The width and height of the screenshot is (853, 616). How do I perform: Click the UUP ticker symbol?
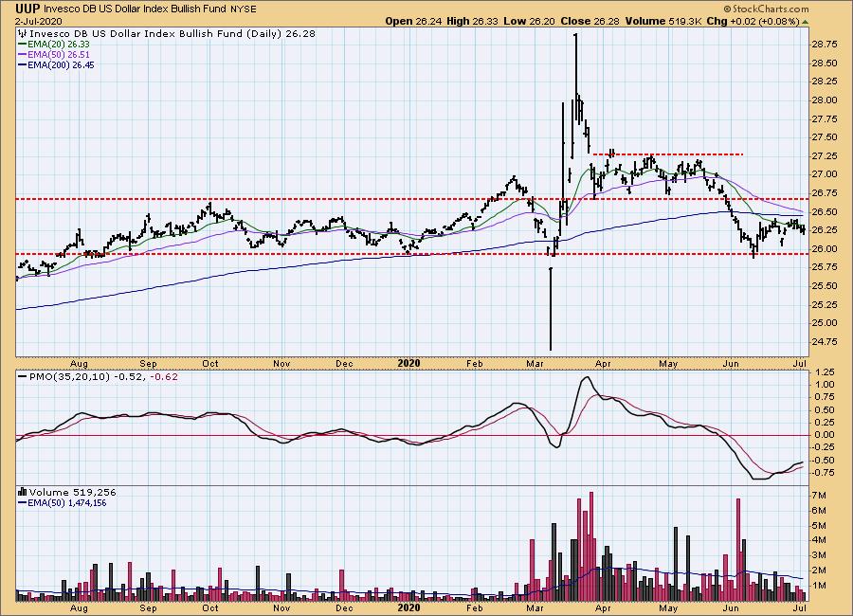pyautogui.click(x=27, y=9)
